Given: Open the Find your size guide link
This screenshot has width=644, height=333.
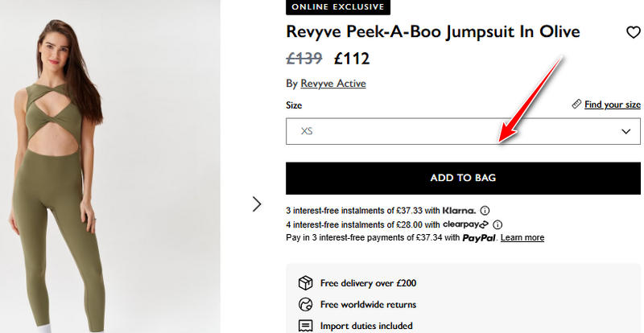Looking at the screenshot, I should (612, 105).
